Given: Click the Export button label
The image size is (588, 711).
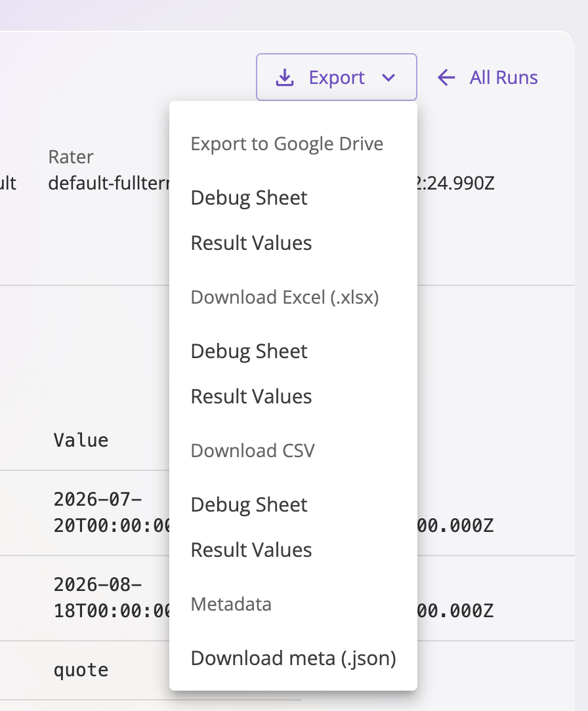Looking at the screenshot, I should (x=337, y=77).
